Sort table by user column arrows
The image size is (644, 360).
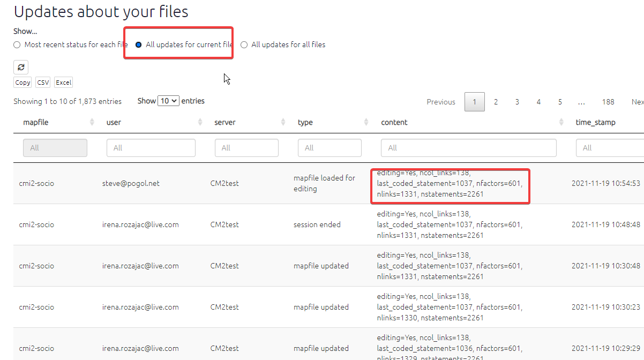point(200,122)
